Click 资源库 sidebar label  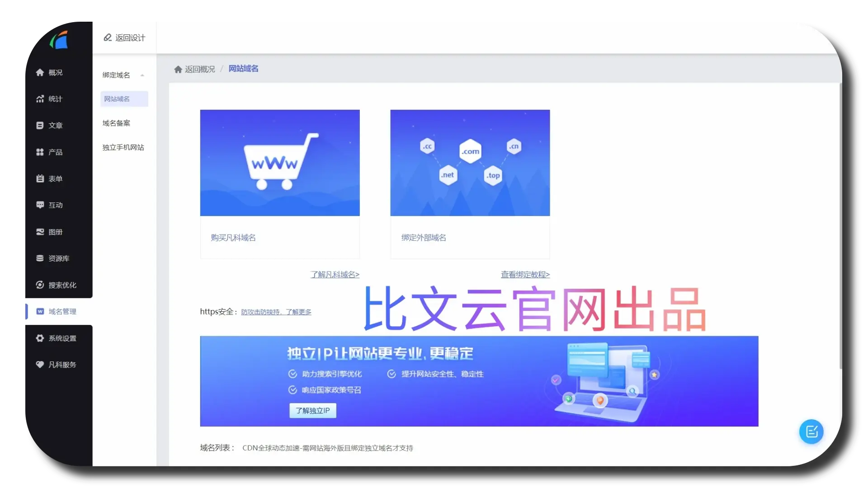(59, 258)
